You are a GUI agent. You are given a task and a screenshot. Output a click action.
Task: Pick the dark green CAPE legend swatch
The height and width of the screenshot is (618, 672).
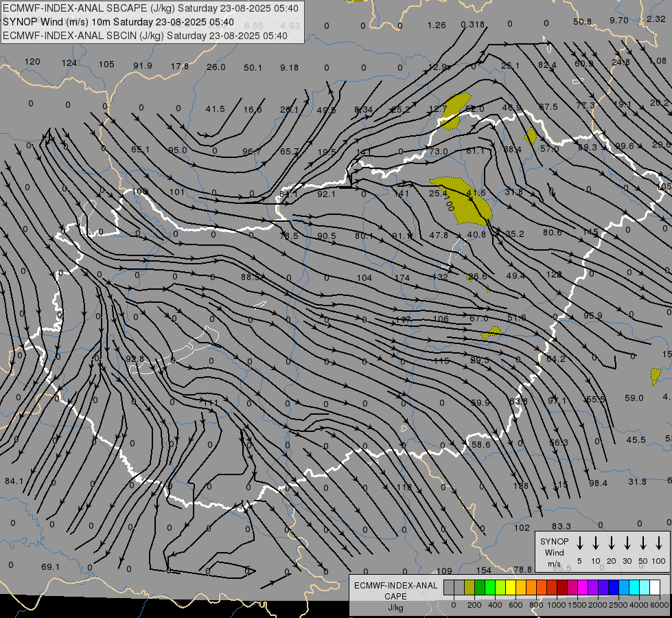tap(480, 588)
